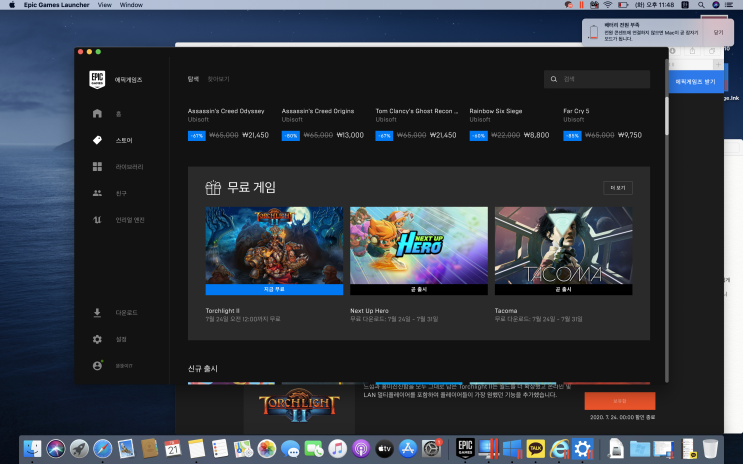Screen dimensions: 743x464
Task: Open the Torchlight II thumbnail
Action: (x=274, y=246)
